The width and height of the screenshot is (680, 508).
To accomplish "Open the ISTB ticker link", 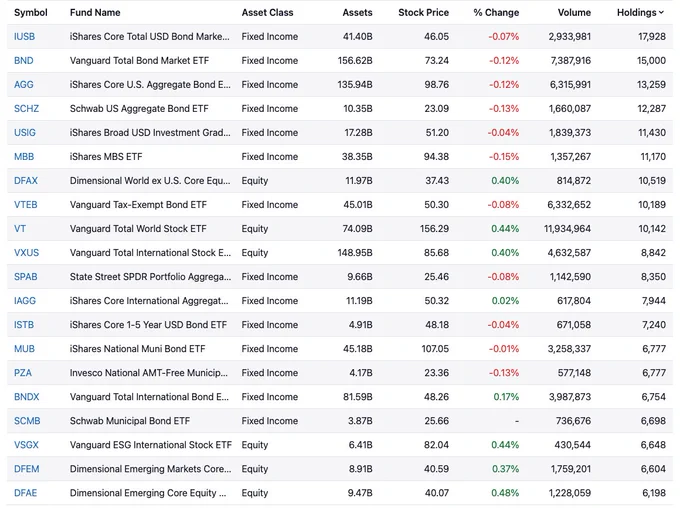I will coord(24,324).
